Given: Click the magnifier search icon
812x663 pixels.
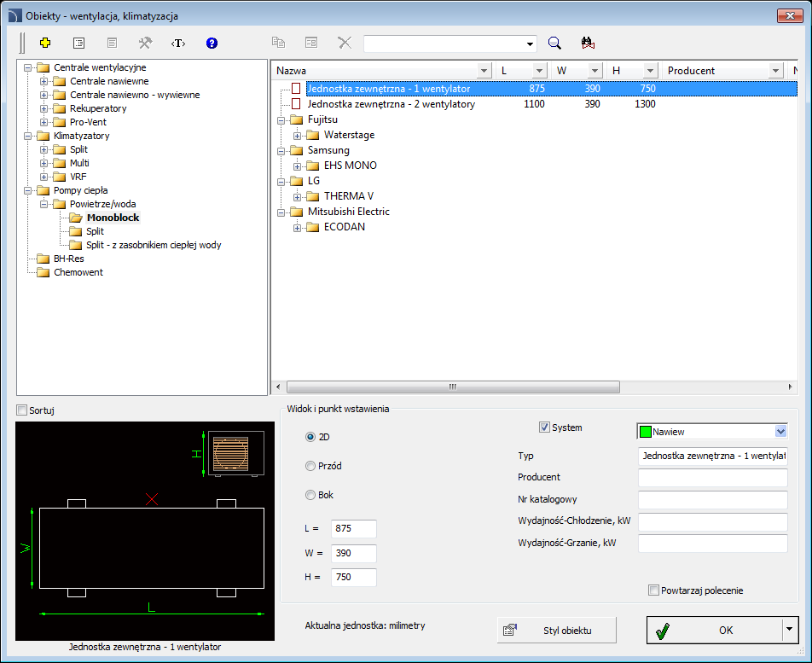Looking at the screenshot, I should [554, 43].
